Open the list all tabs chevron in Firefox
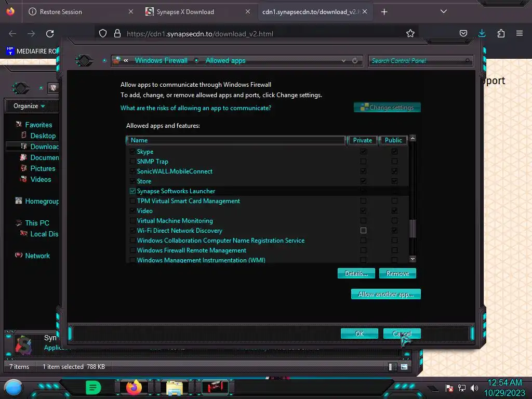Screen dimensions: 532x399 click(x=444, y=11)
